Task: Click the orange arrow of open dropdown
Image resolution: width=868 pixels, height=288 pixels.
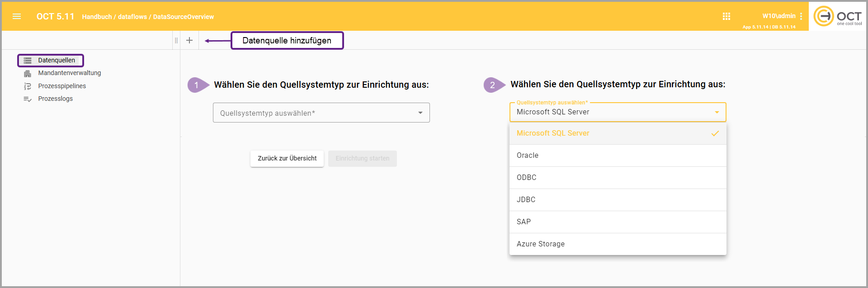Action: 717,113
